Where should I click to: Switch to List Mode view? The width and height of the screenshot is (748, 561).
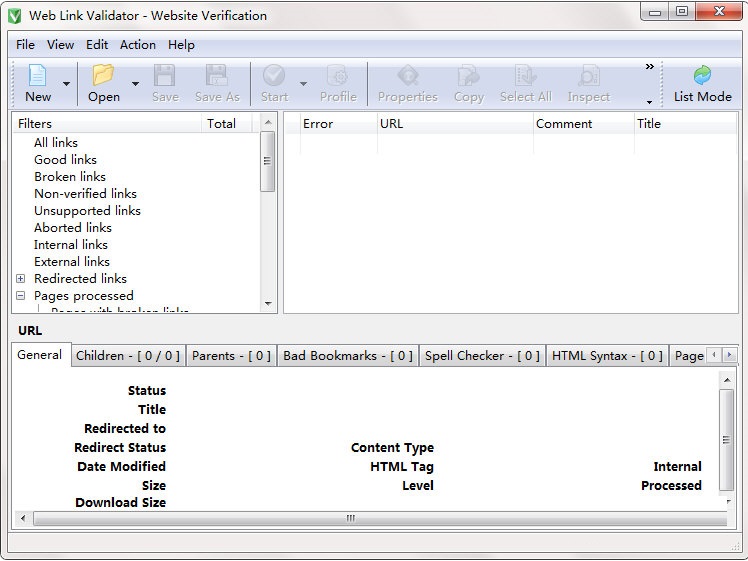(x=702, y=83)
